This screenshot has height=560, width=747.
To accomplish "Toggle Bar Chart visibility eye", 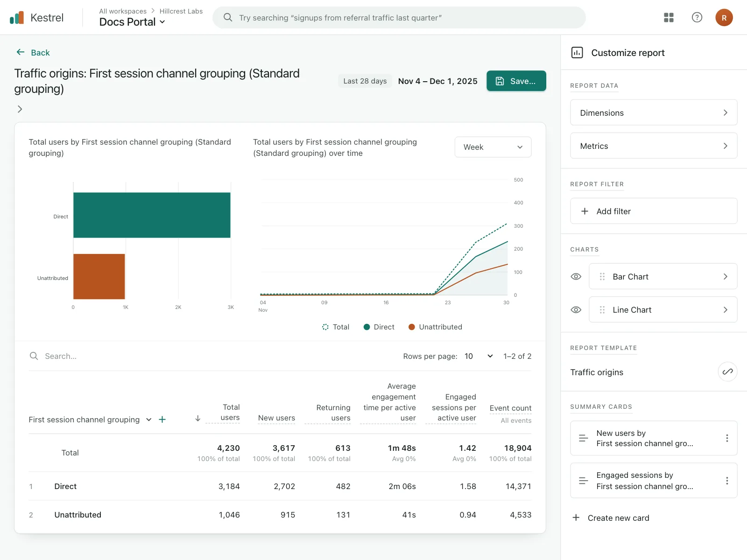I will pos(576,276).
